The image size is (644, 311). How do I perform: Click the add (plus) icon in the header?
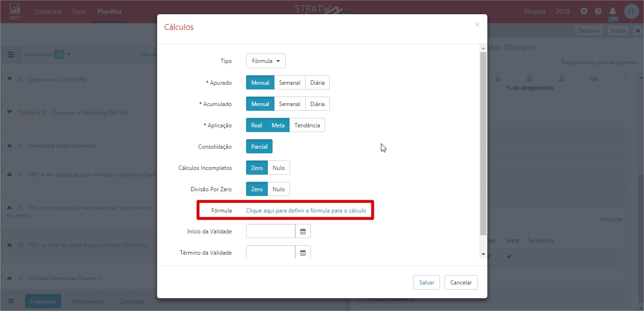[x=584, y=11]
